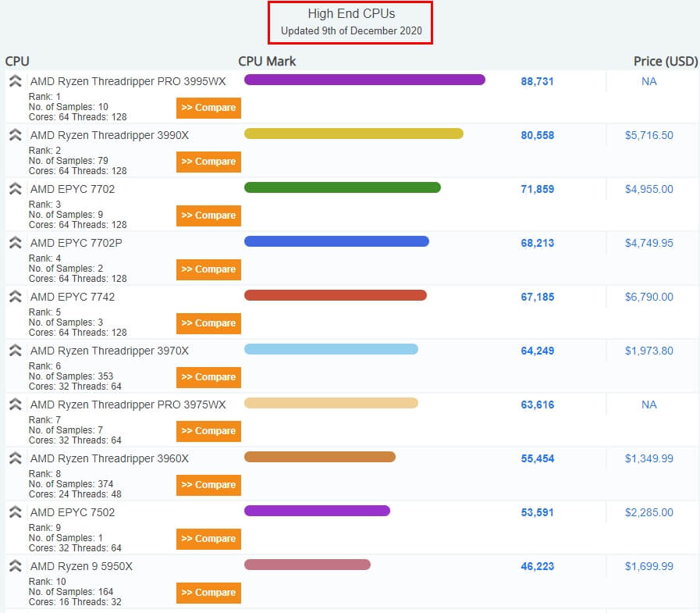Screen dimensions: 700x613
Task: Click the 46,223 CPU Mark score
Action: pyautogui.click(x=537, y=566)
